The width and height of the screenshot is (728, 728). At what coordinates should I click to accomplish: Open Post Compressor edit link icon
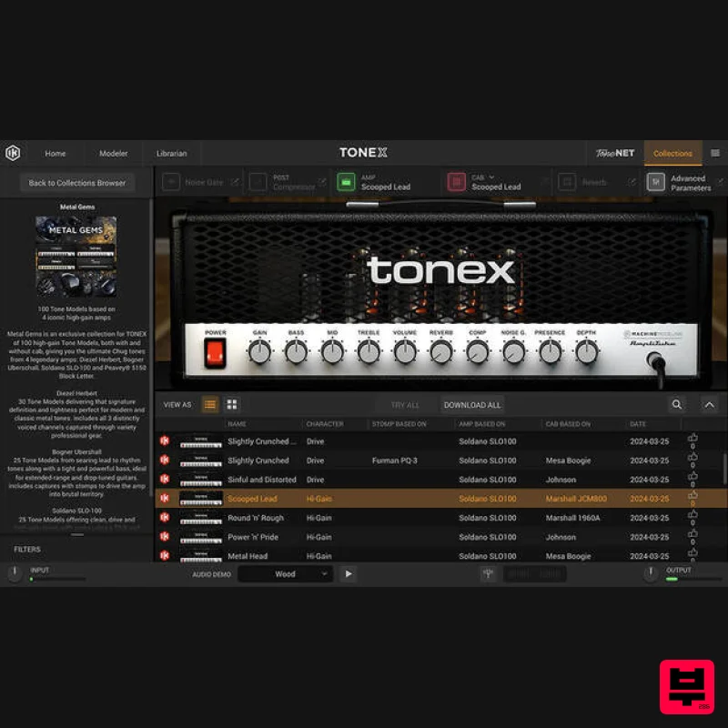tap(322, 182)
